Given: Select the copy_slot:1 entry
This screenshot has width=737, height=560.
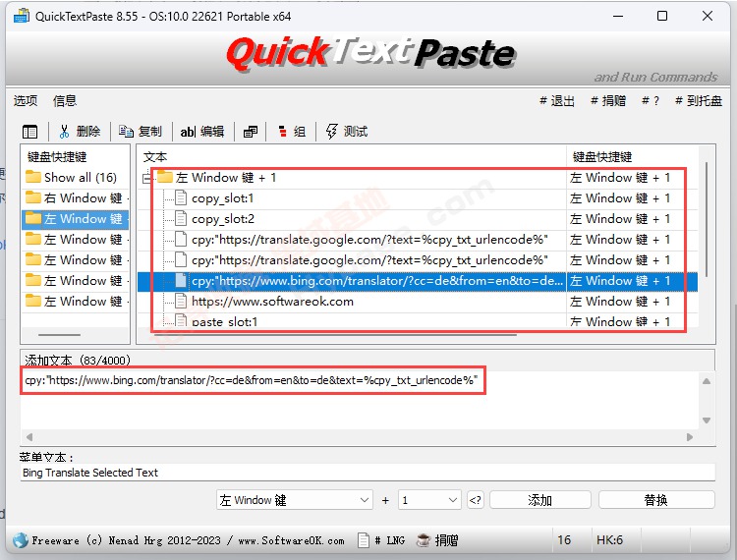Looking at the screenshot, I should pyautogui.click(x=222, y=198).
